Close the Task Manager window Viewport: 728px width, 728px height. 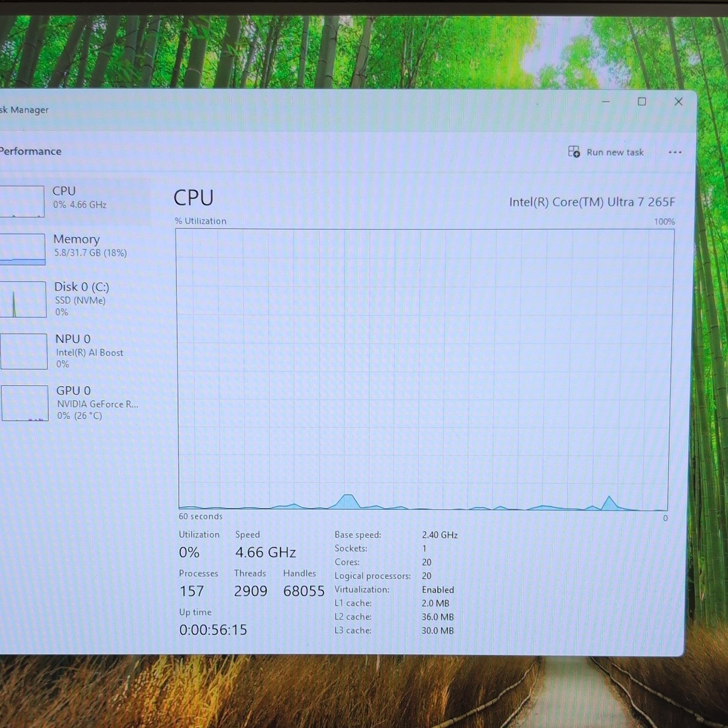(678, 101)
